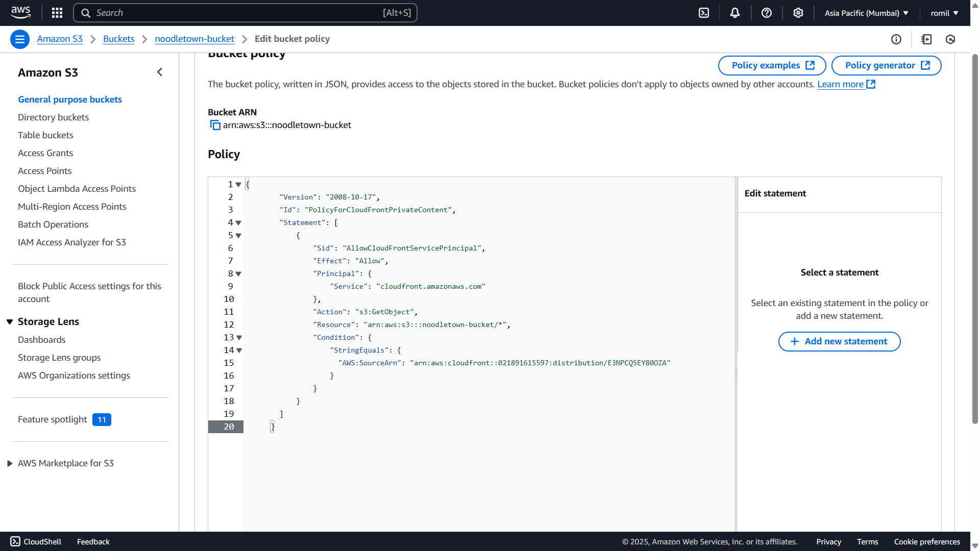This screenshot has height=551, width=980.
Task: Click the hexagon icon on breadcrumb bar
Action: 950,39
